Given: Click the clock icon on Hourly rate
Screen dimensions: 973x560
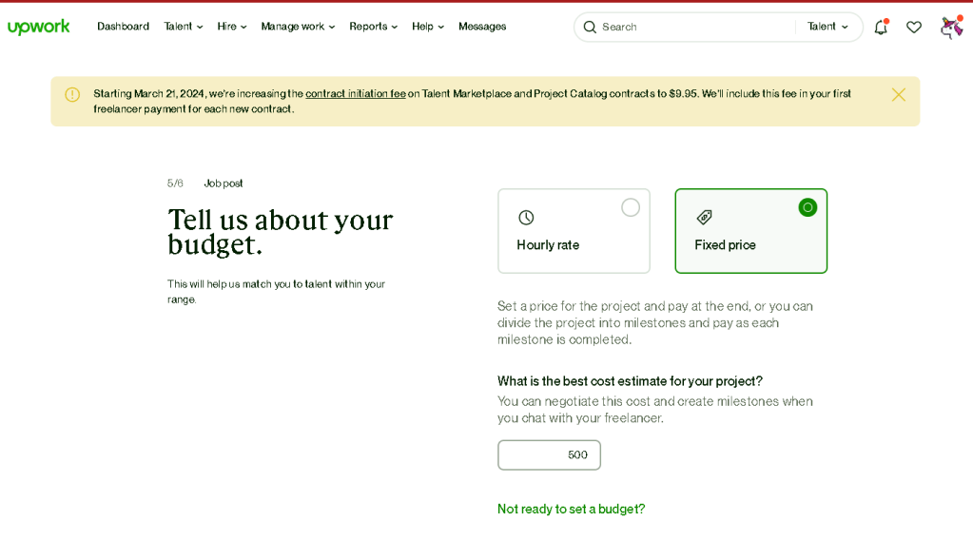Looking at the screenshot, I should tap(526, 217).
